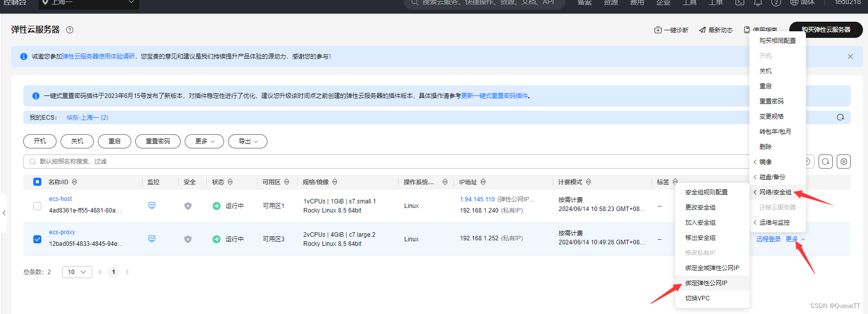
Task: Choose 切换VPC in submenu
Action: pos(712,298)
